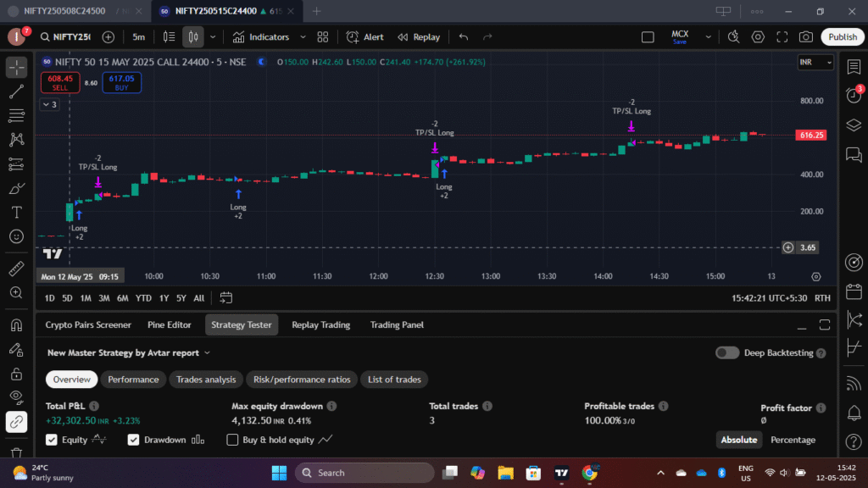Select Absolute value display
The width and height of the screenshot is (868, 488).
click(739, 440)
